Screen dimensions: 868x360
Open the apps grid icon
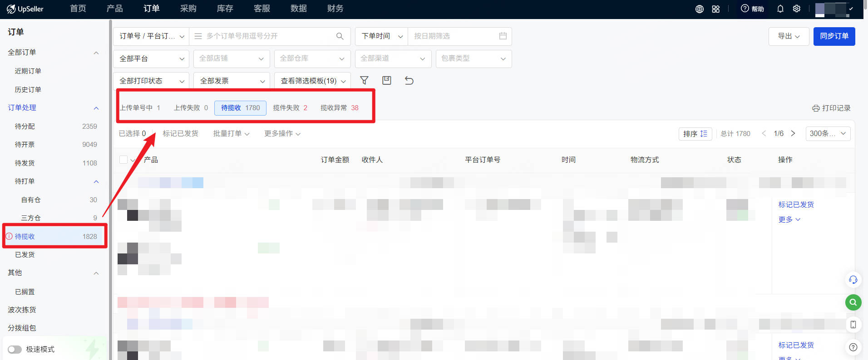716,9
